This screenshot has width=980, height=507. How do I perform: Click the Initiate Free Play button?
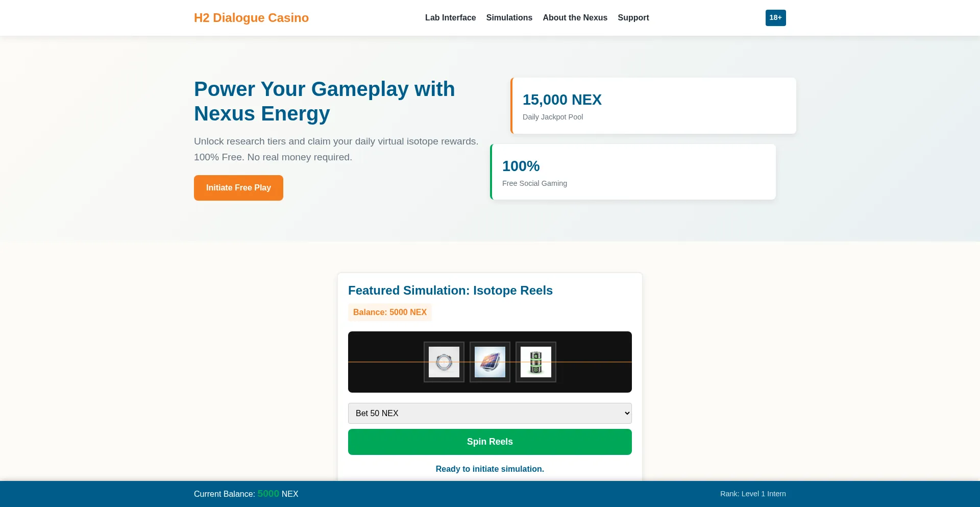[238, 188]
